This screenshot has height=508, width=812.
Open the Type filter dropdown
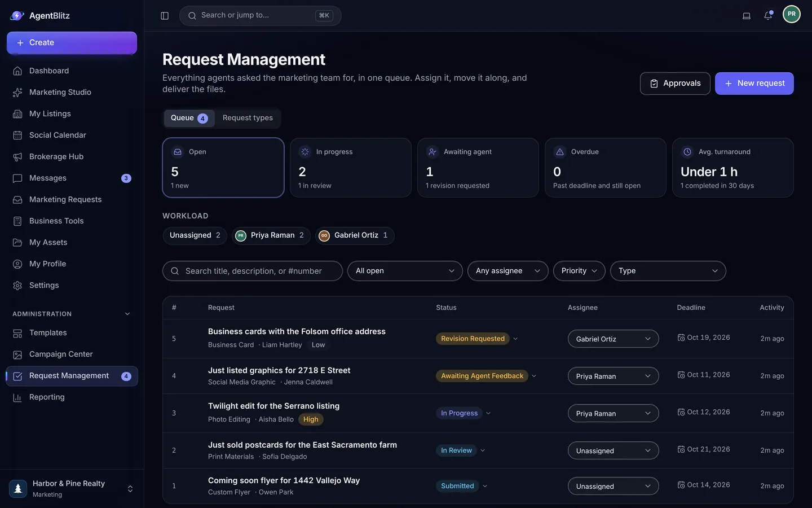[x=668, y=271]
